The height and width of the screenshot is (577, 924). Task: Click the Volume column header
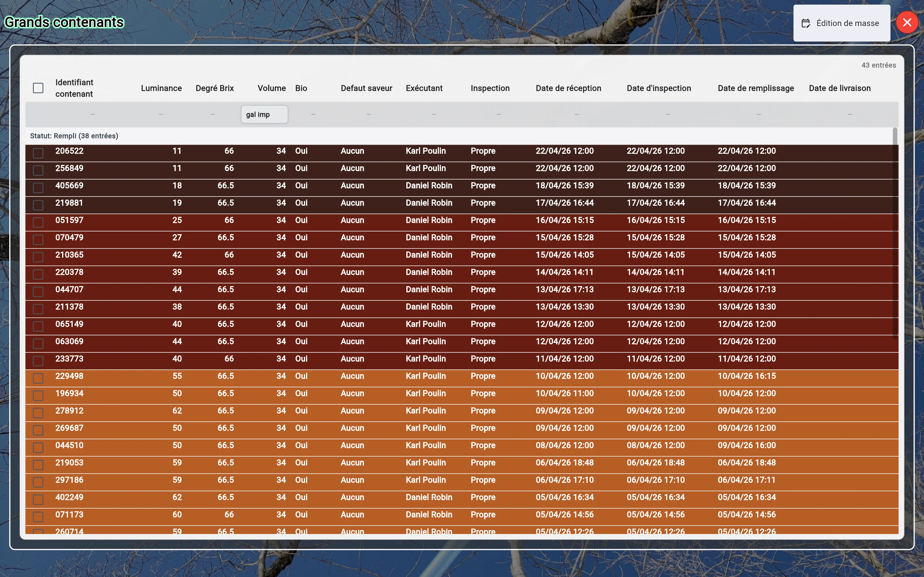coord(271,88)
